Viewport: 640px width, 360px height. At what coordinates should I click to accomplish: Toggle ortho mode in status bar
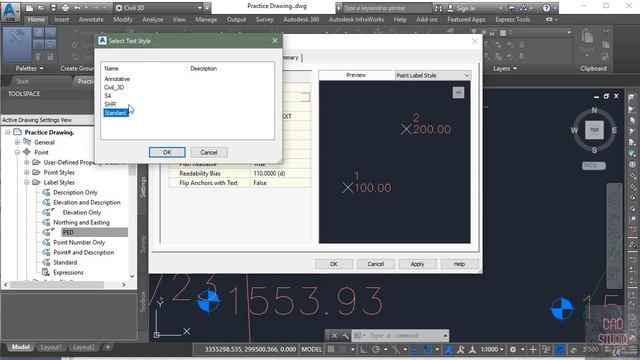pyautogui.click(x=363, y=349)
